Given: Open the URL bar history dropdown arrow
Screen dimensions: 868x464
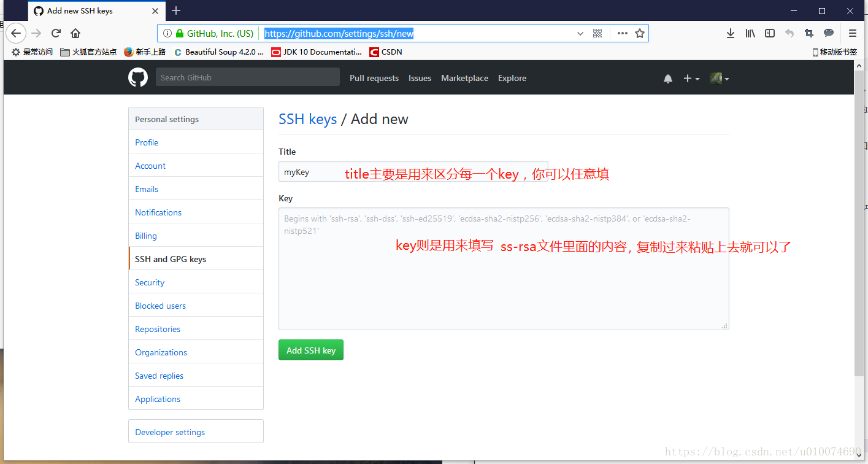Looking at the screenshot, I should pyautogui.click(x=580, y=33).
